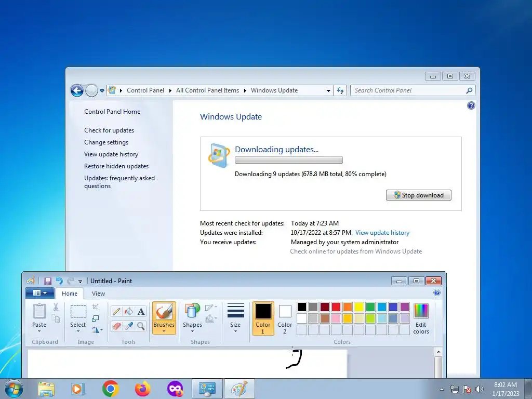Click Check for updates in sidebar

tap(109, 130)
